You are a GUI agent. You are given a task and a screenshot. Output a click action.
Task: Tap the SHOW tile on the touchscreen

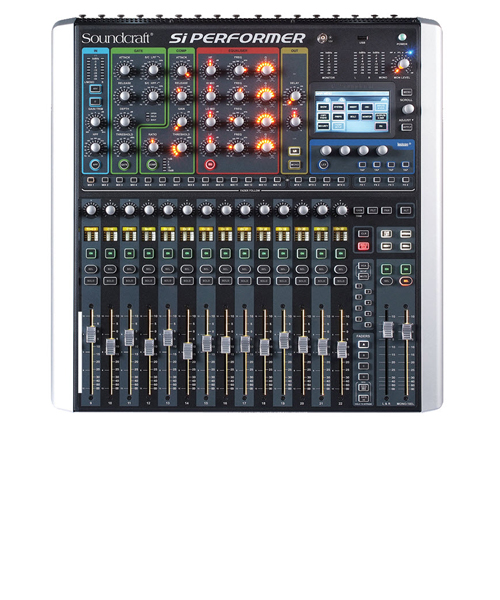pyautogui.click(x=324, y=107)
